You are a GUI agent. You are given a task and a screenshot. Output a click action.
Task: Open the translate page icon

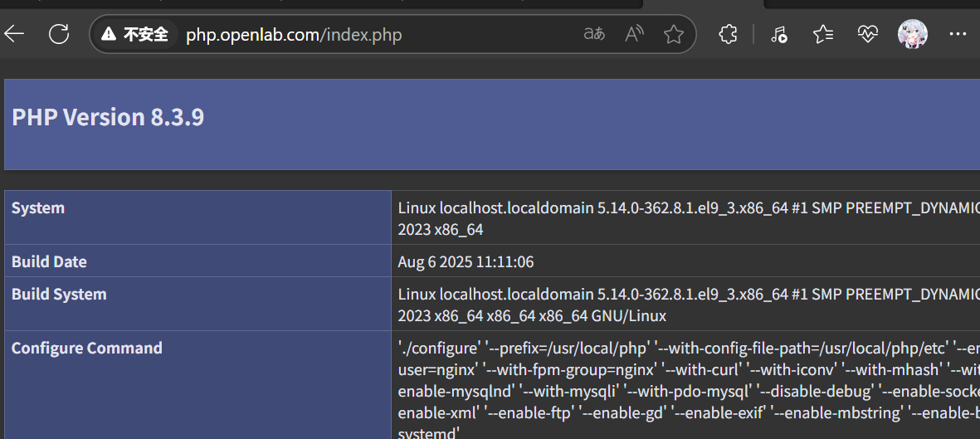point(594,34)
